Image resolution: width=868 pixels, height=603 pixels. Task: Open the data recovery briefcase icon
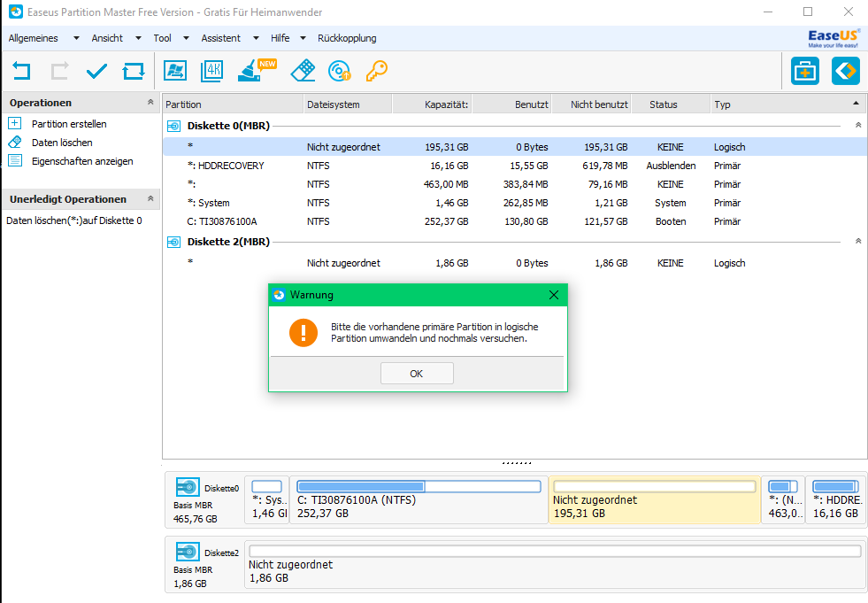(x=805, y=71)
